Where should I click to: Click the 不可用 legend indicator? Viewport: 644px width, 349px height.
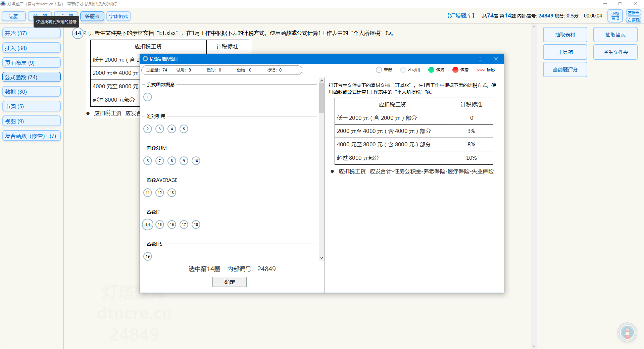403,70
